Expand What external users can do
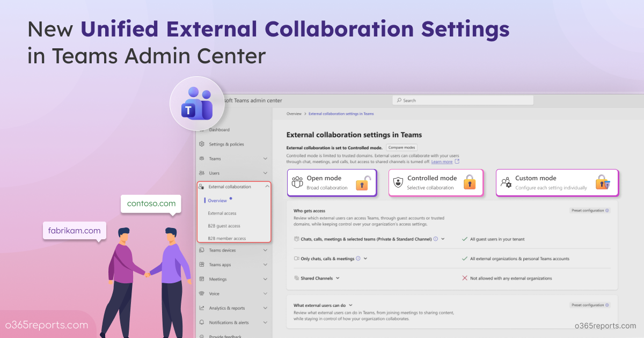This screenshot has height=338, width=644. pyautogui.click(x=350, y=305)
